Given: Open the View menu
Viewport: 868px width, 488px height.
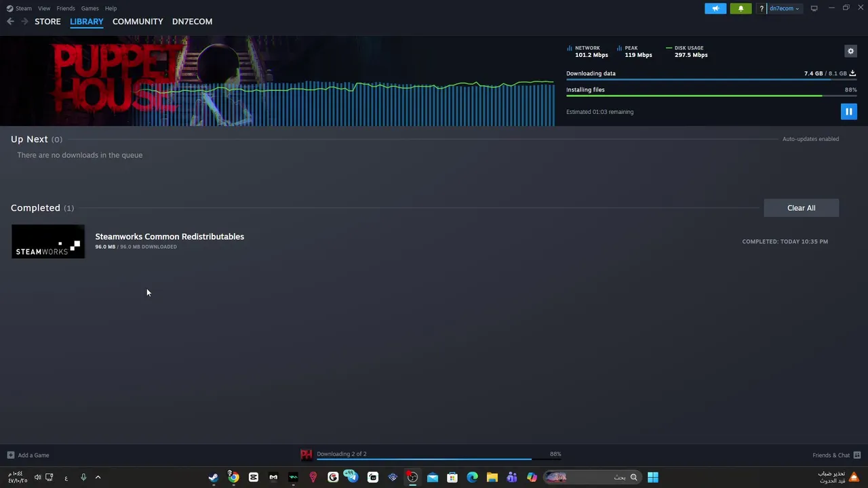Looking at the screenshot, I should pyautogui.click(x=44, y=8).
